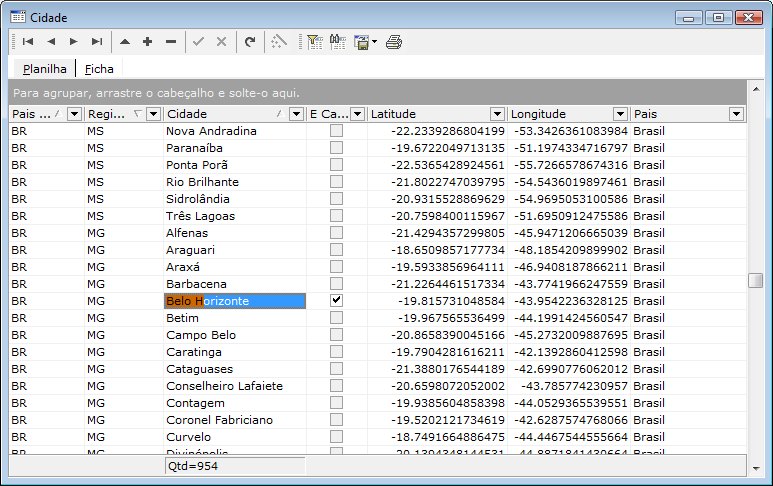
Task: Switch to Planilha tab
Action: [45, 69]
